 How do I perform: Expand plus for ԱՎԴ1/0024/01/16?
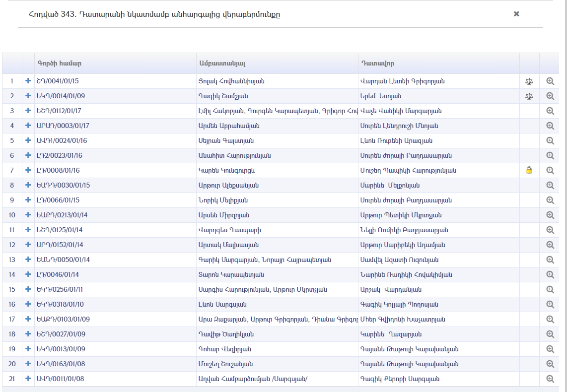pyautogui.click(x=28, y=140)
